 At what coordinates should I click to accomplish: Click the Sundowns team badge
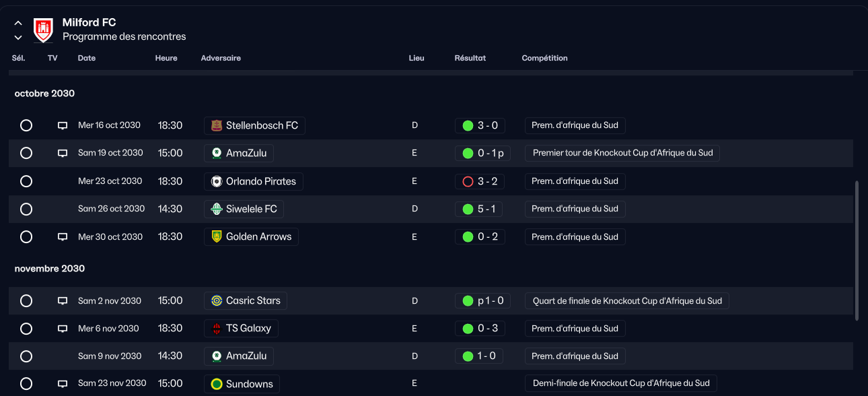pos(217,384)
